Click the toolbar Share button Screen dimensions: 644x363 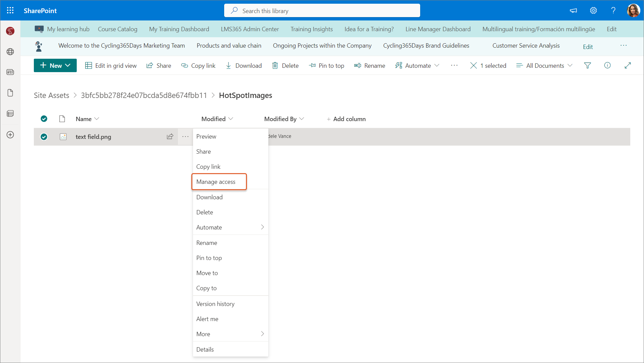tap(159, 65)
